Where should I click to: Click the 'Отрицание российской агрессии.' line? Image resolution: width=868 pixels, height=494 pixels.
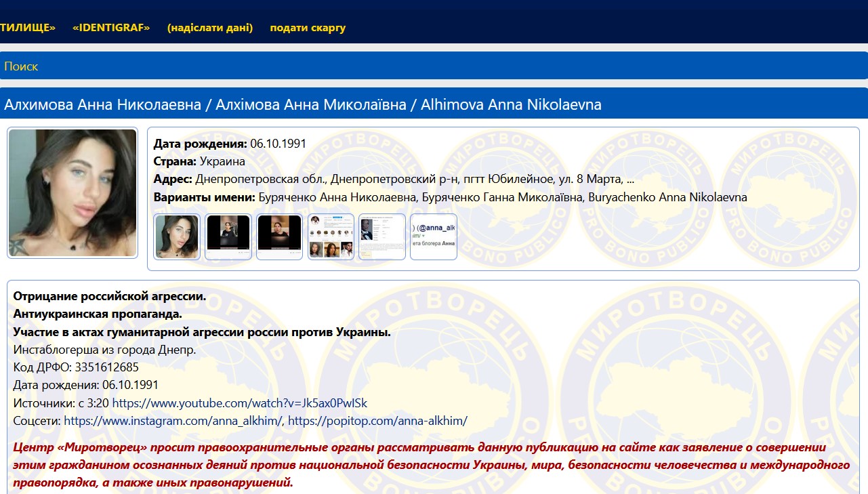(109, 297)
